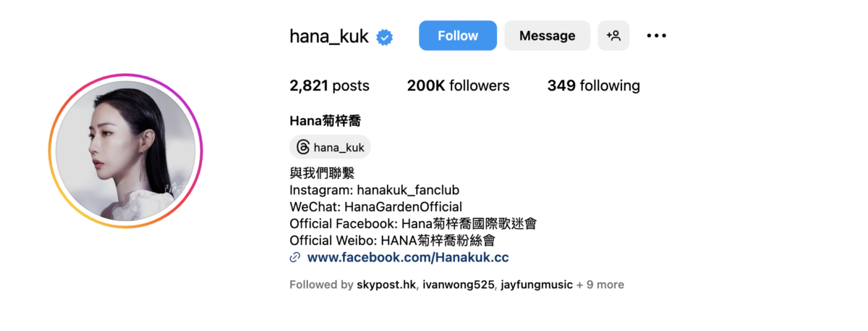Open ivanwong525 follower profile
This screenshot has height=331, width=868.
[459, 285]
